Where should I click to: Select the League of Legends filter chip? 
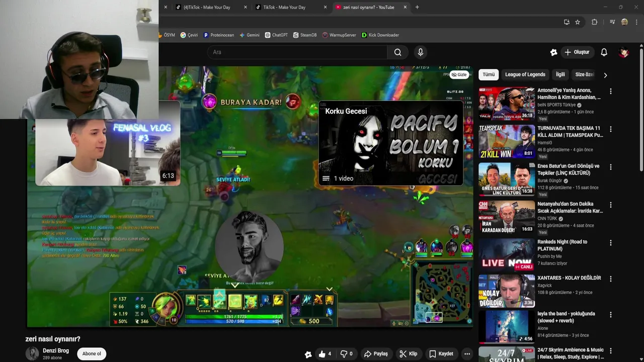tap(525, 74)
